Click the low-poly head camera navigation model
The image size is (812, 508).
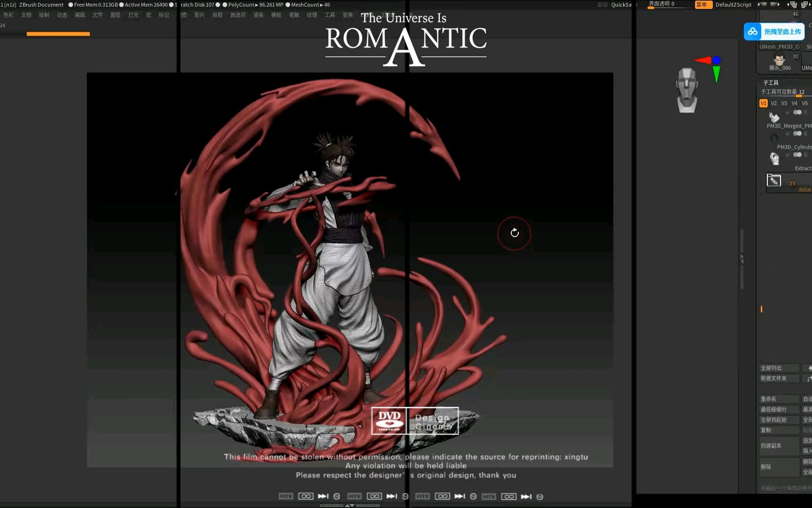(x=687, y=90)
